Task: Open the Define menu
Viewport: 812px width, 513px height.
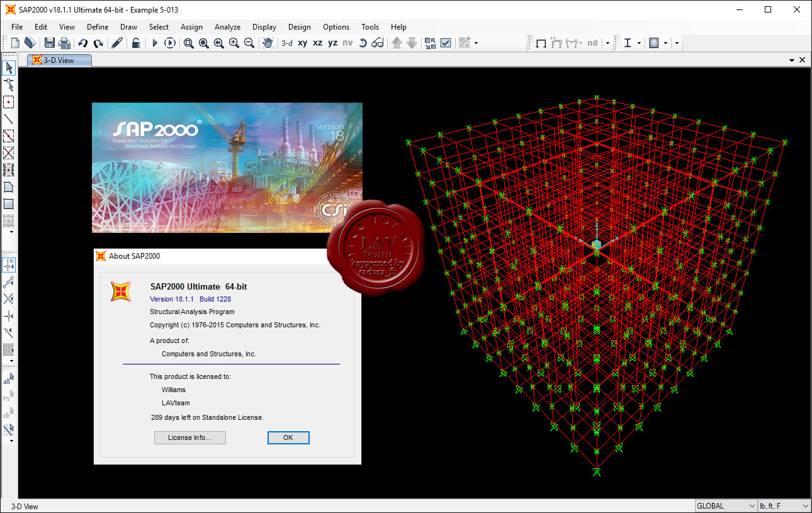Action: click(98, 27)
